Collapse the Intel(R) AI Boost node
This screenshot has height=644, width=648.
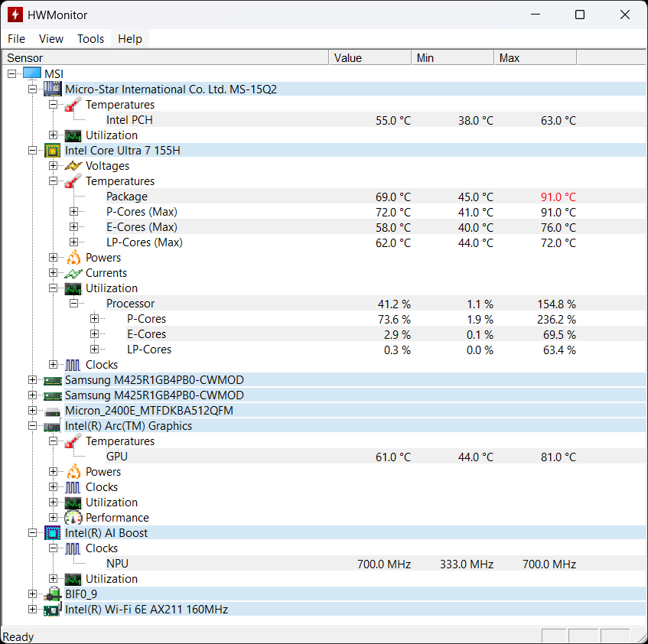[x=33, y=533]
